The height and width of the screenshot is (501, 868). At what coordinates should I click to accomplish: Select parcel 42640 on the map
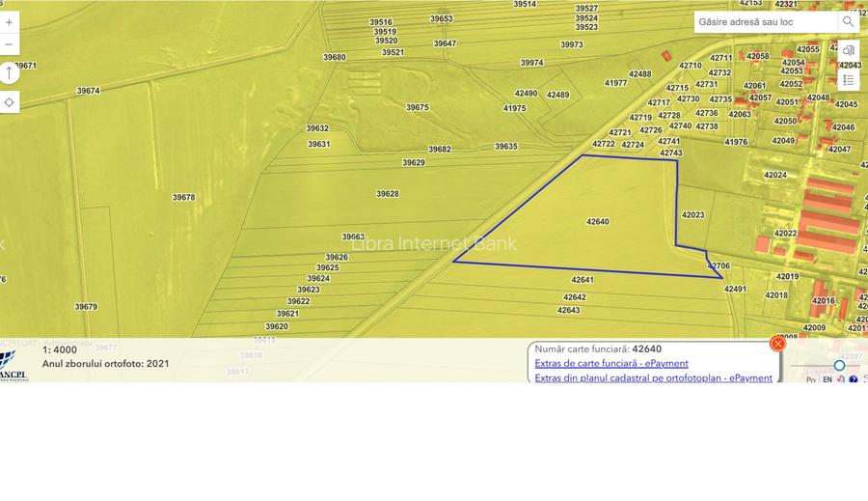click(597, 221)
